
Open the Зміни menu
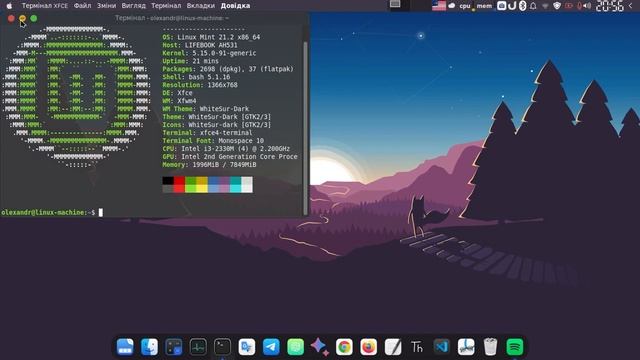(107, 6)
